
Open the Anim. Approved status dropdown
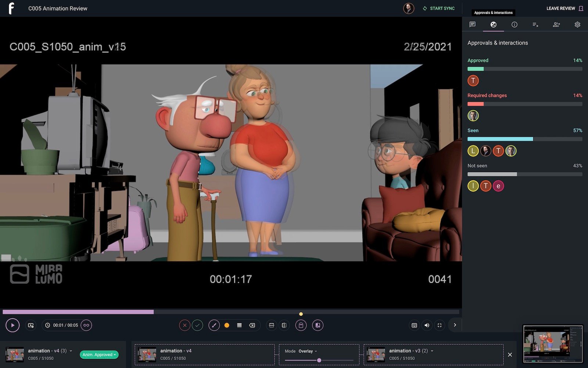point(99,355)
